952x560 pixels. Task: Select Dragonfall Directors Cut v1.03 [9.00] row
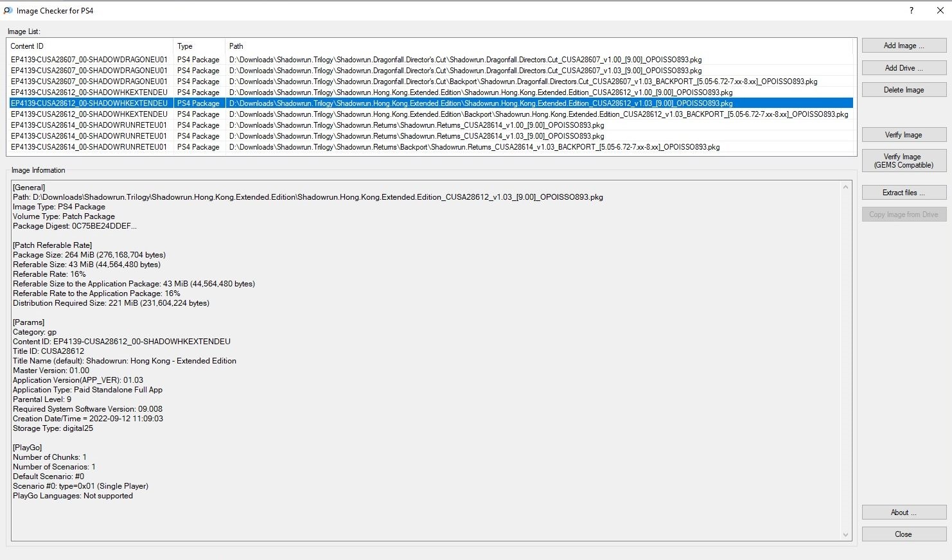(x=430, y=71)
